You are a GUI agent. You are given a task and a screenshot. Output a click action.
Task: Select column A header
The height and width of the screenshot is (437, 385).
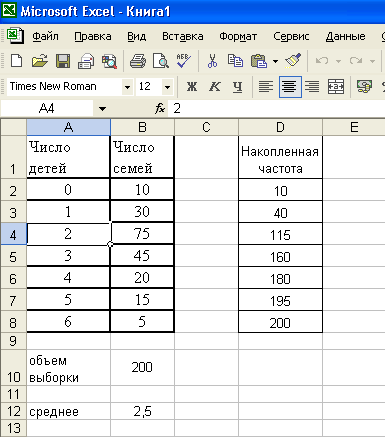click(x=68, y=127)
